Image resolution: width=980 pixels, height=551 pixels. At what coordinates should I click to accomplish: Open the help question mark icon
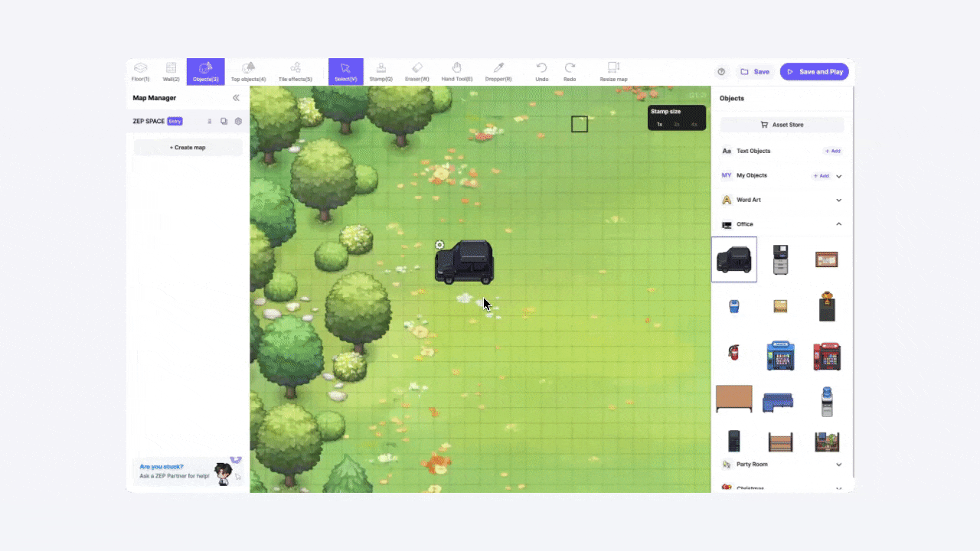pyautogui.click(x=720, y=72)
